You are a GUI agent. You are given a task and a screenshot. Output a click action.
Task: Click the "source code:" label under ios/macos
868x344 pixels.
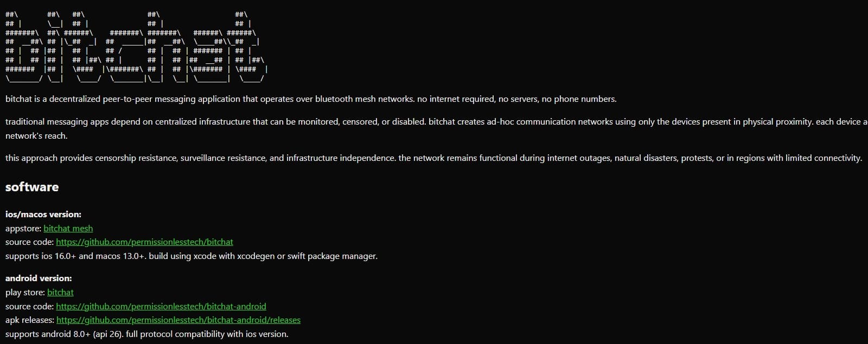29,242
